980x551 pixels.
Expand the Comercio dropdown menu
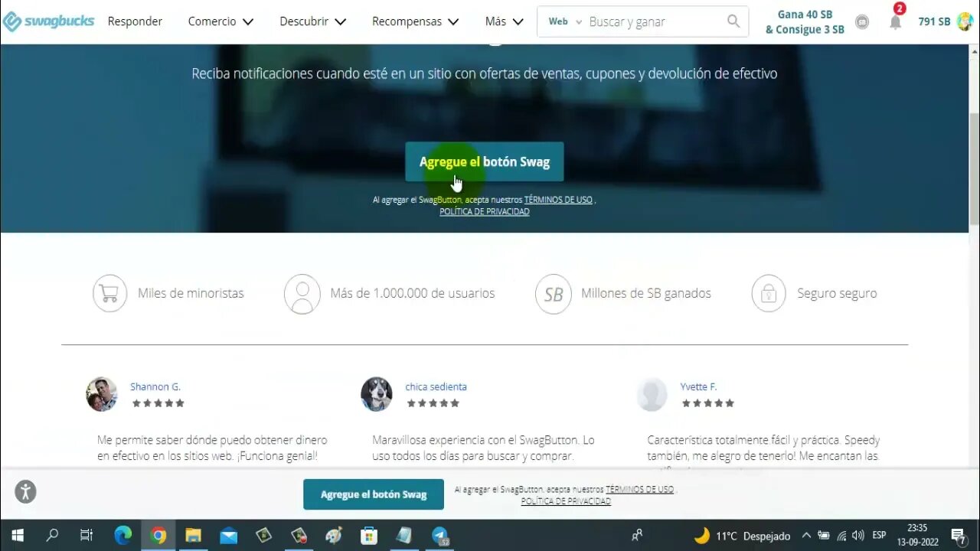click(220, 21)
